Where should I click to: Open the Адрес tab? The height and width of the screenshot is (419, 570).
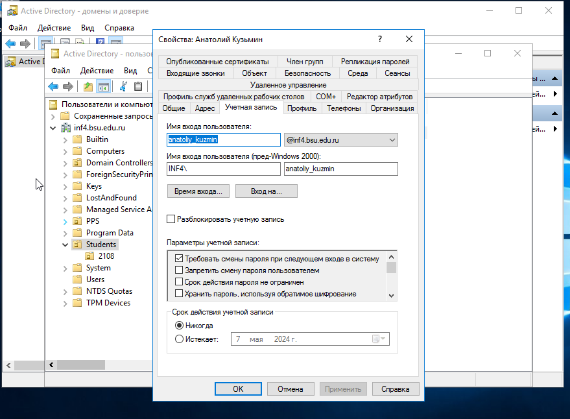coord(205,108)
